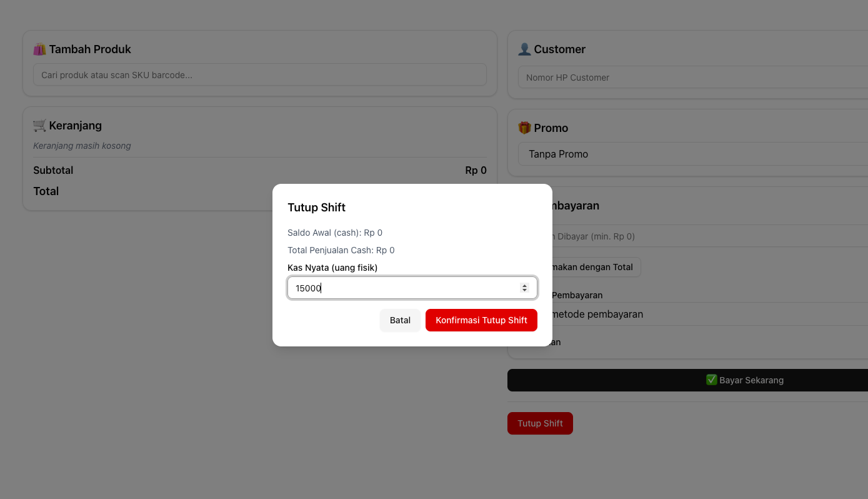Click the red Tutup Shift page button

pyautogui.click(x=540, y=423)
